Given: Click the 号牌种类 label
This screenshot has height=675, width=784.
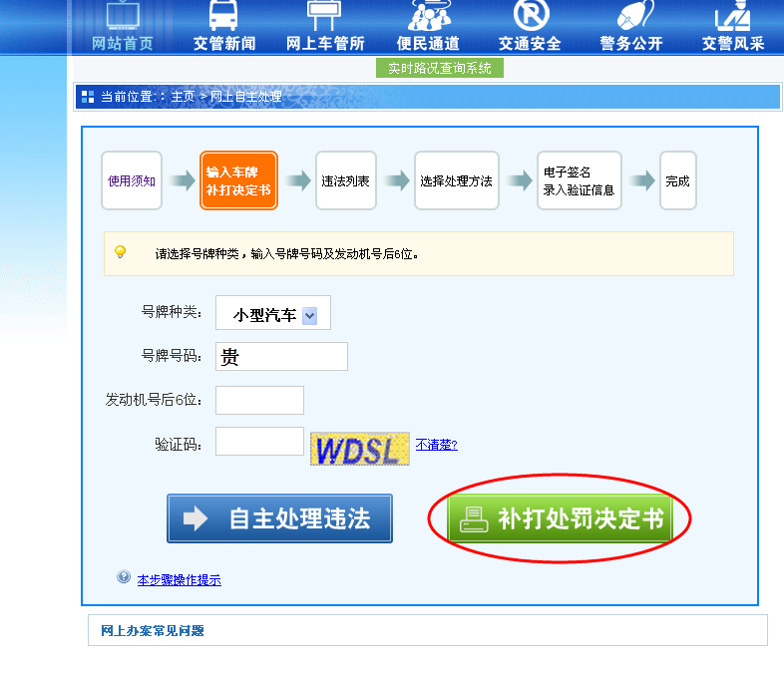Looking at the screenshot, I should point(172,312).
